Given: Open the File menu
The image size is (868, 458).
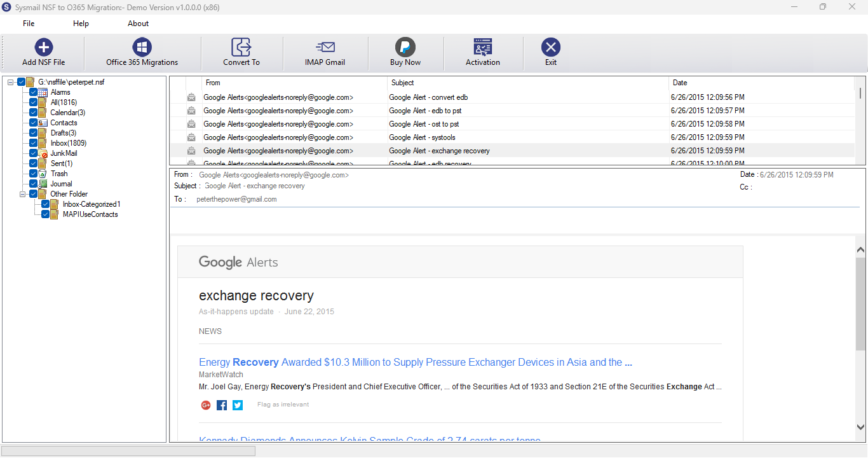Looking at the screenshot, I should click(x=29, y=24).
